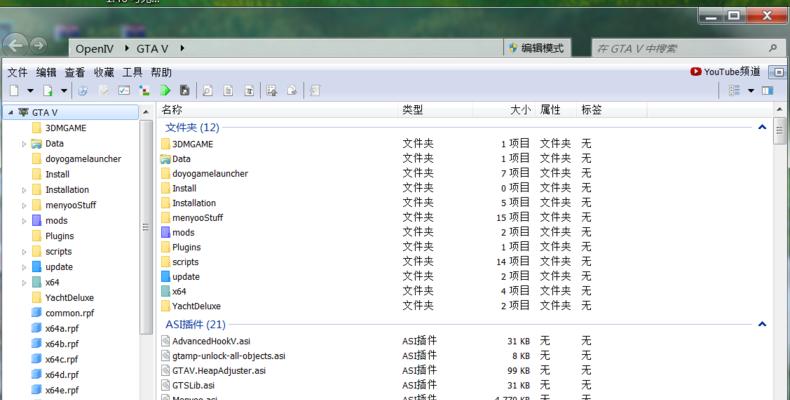Expand the x64 folder in the tree
The image size is (790, 400).
tap(24, 283)
